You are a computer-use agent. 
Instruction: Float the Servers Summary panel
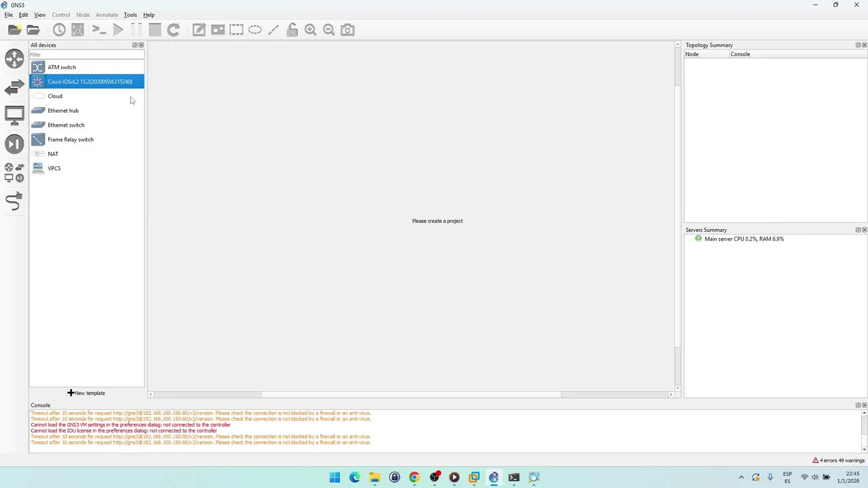click(858, 230)
